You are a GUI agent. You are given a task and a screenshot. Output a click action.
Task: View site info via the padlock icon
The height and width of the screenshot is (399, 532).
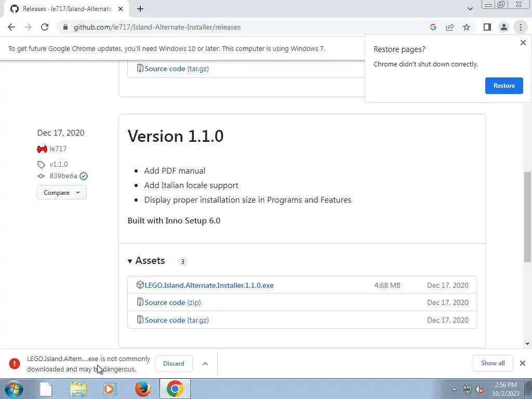65,27
